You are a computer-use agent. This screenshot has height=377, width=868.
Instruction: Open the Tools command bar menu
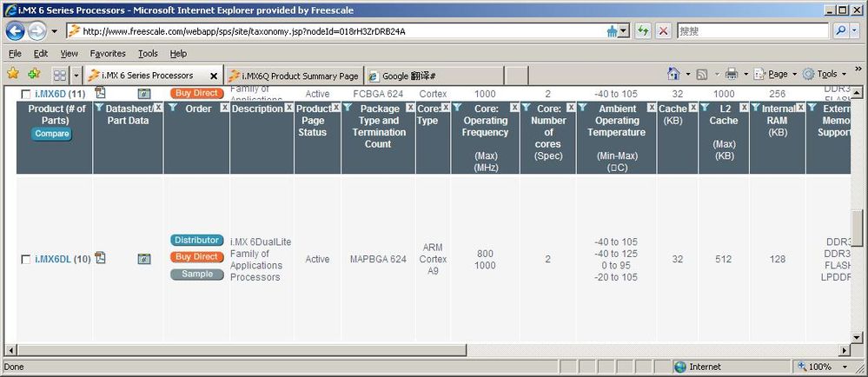tap(825, 74)
